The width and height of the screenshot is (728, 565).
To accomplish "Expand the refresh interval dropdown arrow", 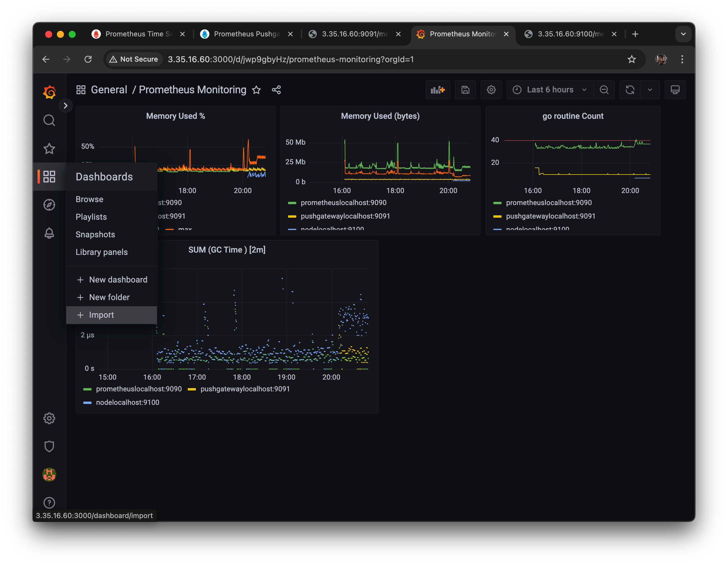I will click(x=650, y=90).
